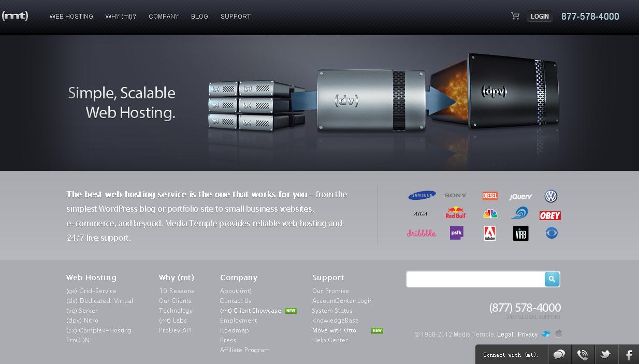
Task: Click the blue swirl wave logo
Action: [x=519, y=213]
